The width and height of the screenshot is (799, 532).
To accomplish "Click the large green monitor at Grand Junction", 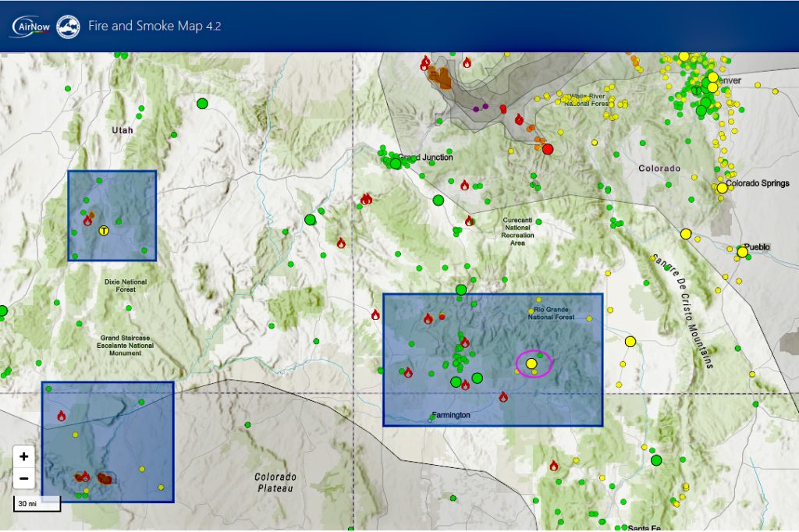I will coord(396,164).
